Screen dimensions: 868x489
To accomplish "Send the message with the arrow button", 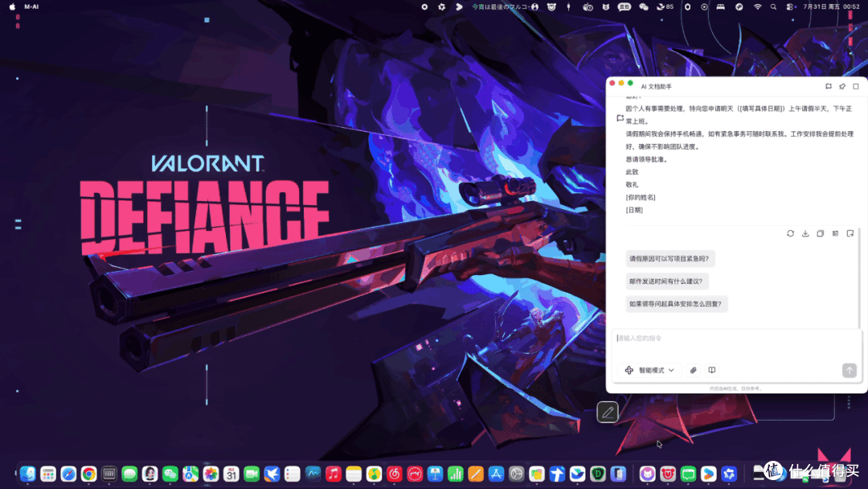I will pyautogui.click(x=850, y=371).
